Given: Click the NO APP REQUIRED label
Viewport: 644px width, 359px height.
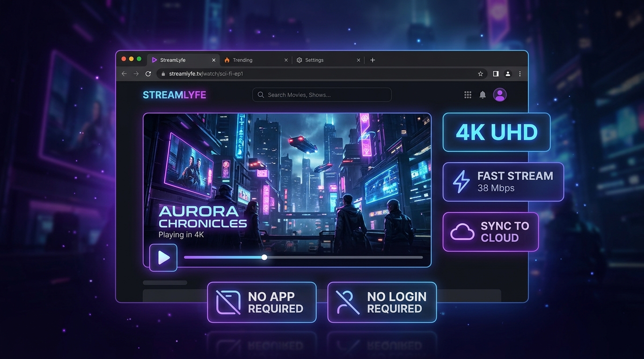Looking at the screenshot, I should pyautogui.click(x=276, y=302).
